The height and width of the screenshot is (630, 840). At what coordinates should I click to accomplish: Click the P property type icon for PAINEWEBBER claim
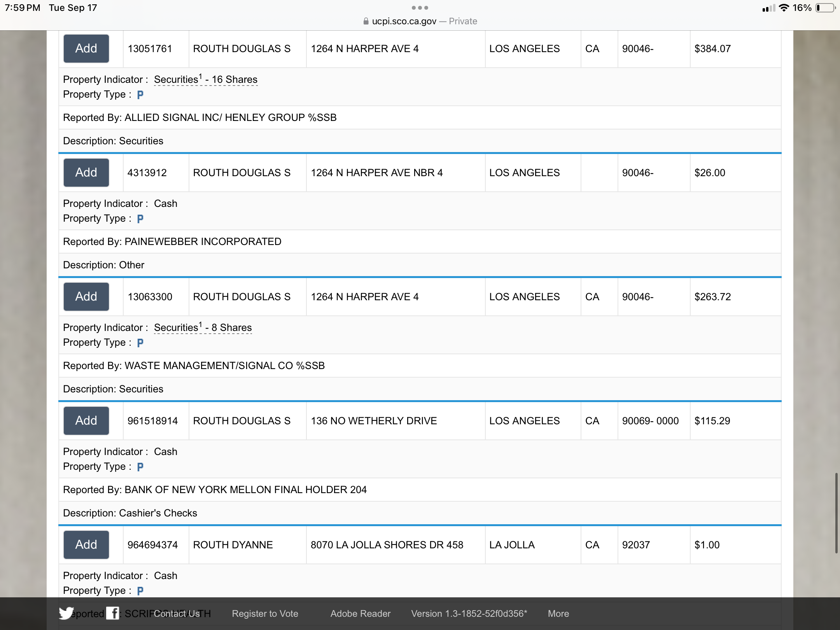[140, 219]
